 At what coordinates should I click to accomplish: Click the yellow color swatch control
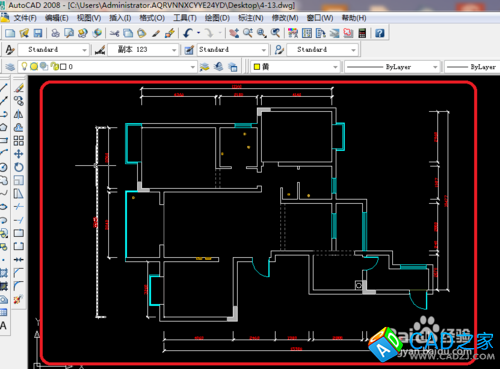click(x=296, y=67)
